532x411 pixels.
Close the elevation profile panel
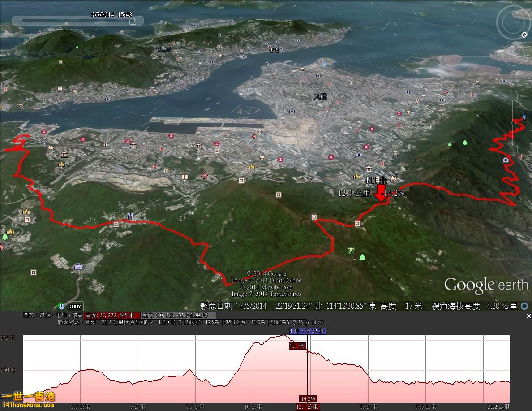pyautogui.click(x=528, y=316)
